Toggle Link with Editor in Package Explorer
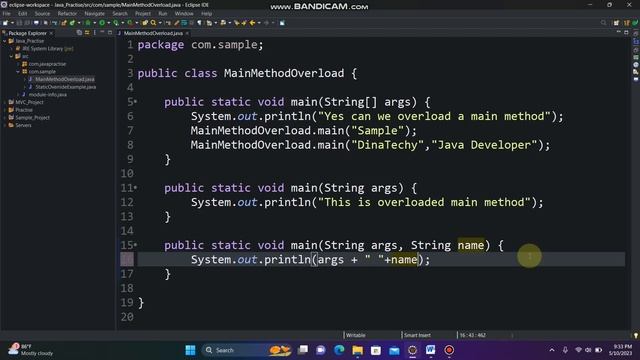Screen dimensions: 640x360 87,33
